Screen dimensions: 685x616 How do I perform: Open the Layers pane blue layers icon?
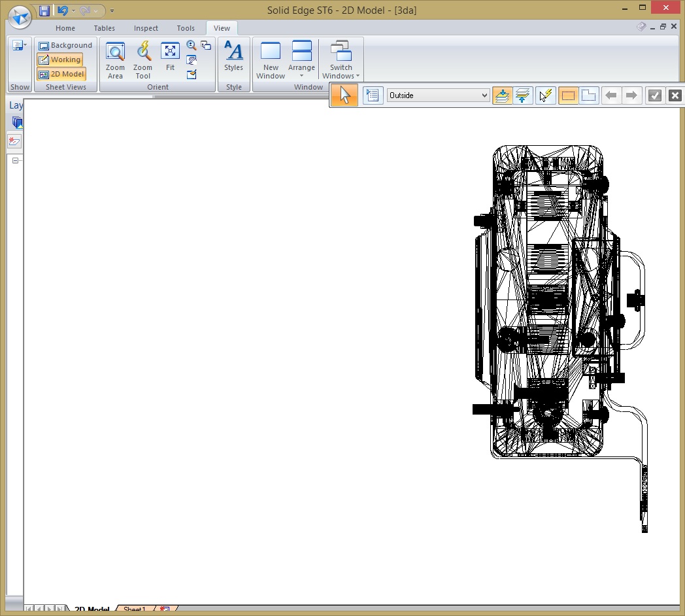pos(17,122)
